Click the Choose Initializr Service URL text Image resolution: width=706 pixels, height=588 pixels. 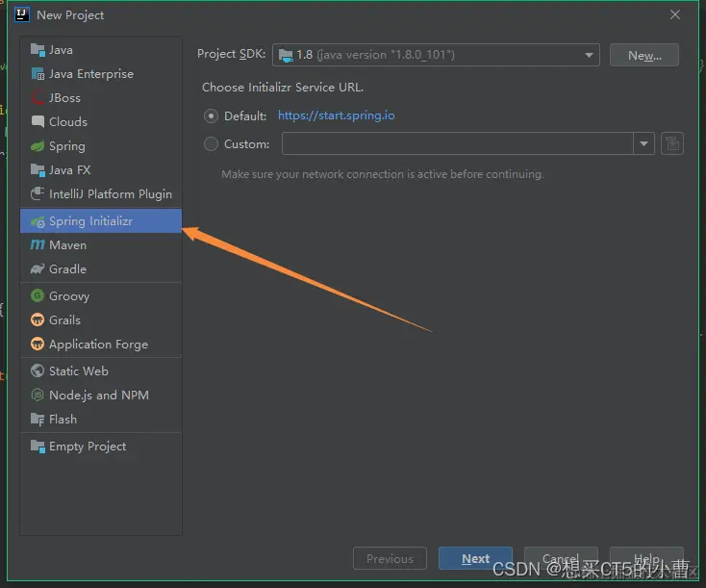click(x=283, y=88)
